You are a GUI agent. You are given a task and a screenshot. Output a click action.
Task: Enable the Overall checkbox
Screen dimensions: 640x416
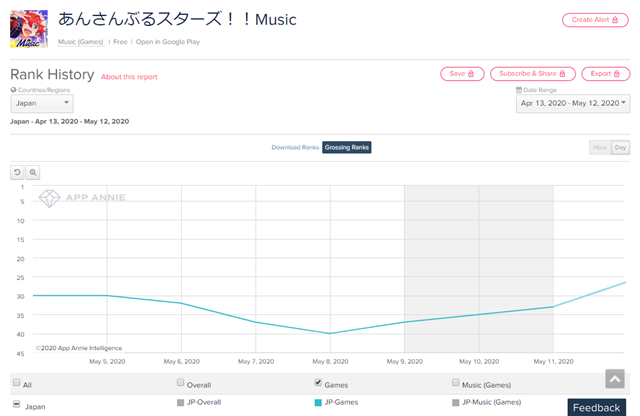click(x=180, y=383)
